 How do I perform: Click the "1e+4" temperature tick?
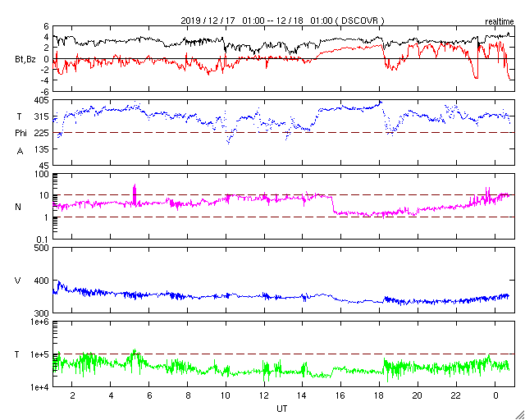[40, 387]
